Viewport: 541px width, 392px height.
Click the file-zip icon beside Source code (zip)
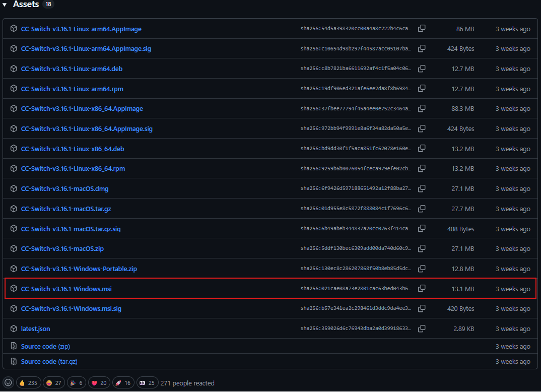14,346
